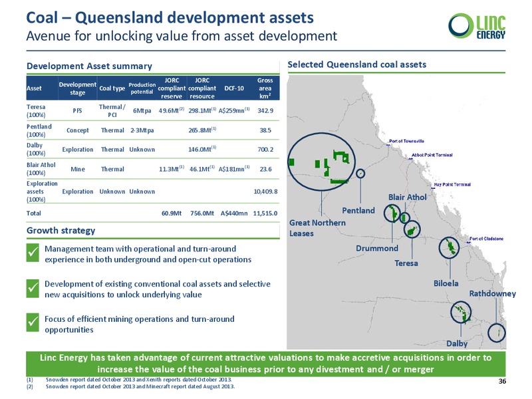Select the Biloela circle marker on map
532x399 pixels.
(x=449, y=247)
